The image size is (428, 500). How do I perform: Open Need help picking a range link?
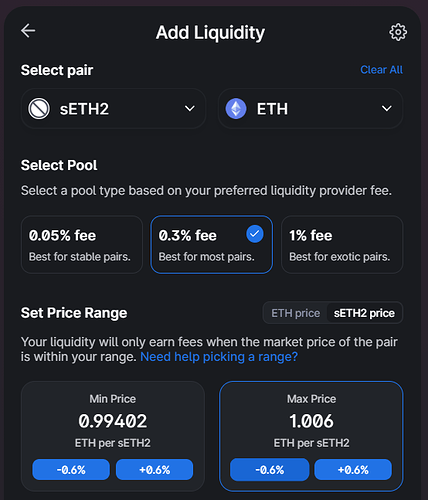[x=219, y=357]
